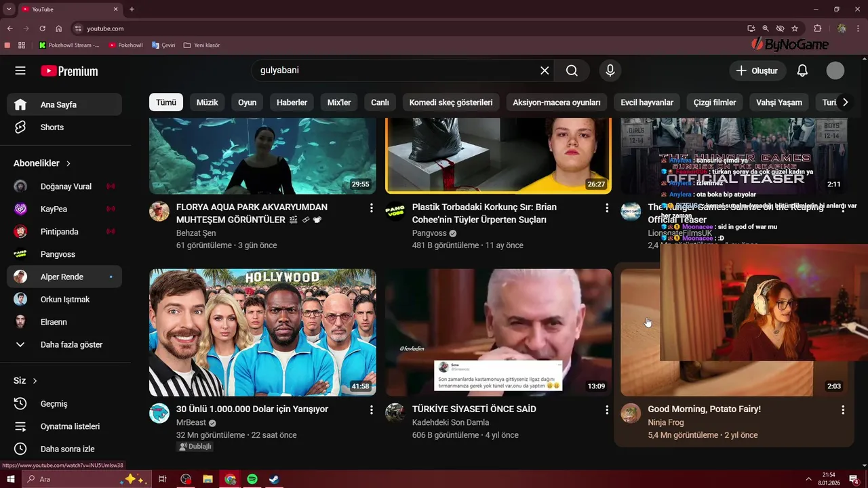Screen dimensions: 868x488
Task: Select the Oyun filter chip
Action: pos(248,102)
